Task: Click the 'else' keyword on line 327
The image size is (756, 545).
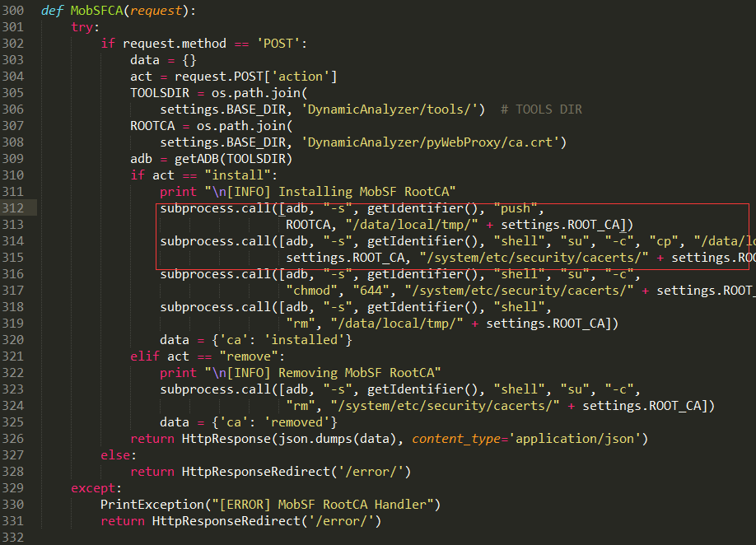Action: (115, 455)
